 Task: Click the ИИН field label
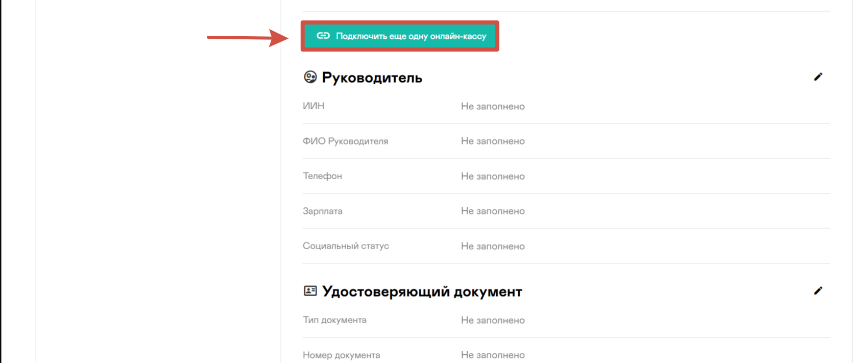click(314, 106)
